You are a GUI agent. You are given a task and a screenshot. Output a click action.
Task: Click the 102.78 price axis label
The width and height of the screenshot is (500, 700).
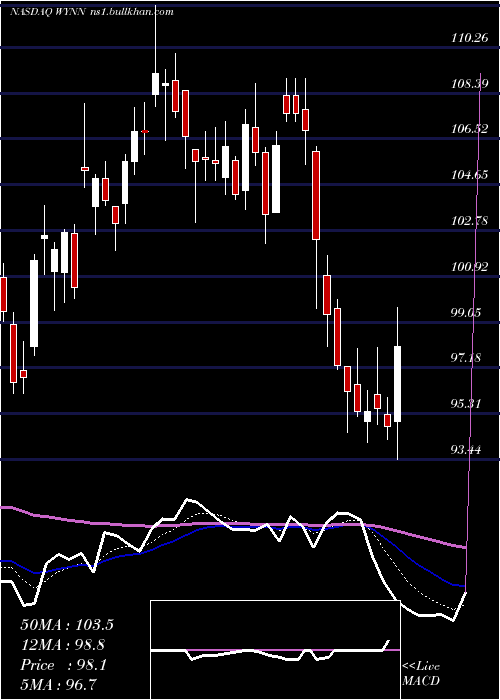click(470, 221)
